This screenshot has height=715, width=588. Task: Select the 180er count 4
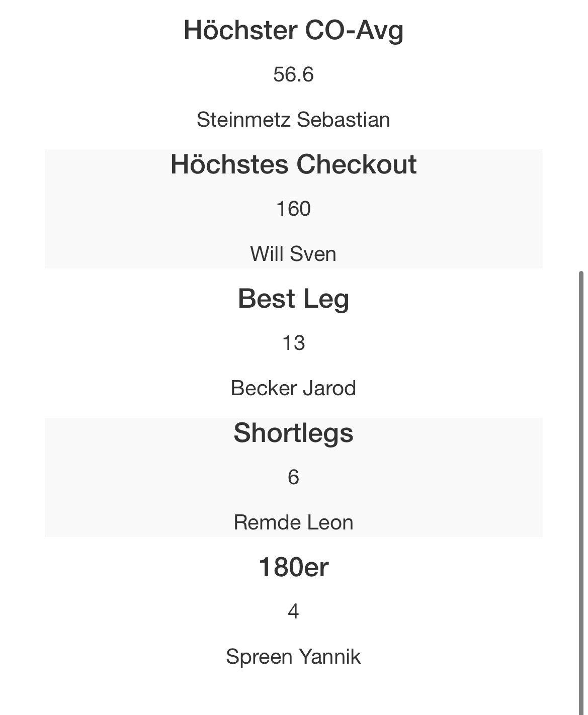coord(293,611)
